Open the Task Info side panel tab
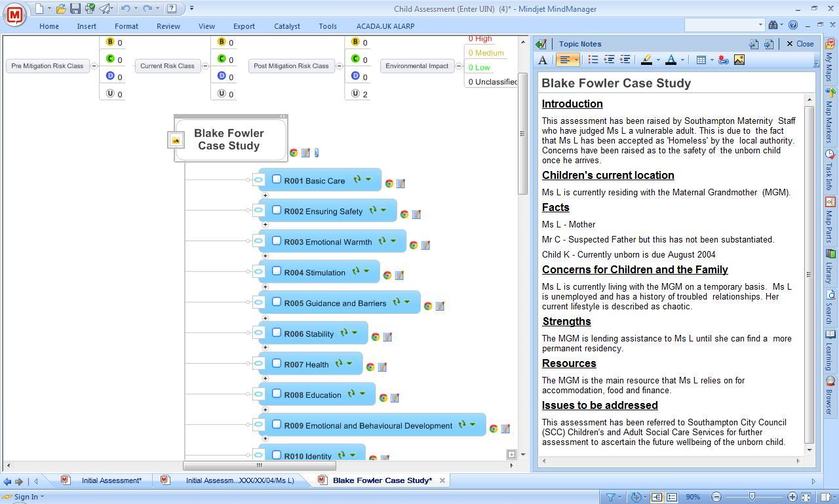 (830, 170)
